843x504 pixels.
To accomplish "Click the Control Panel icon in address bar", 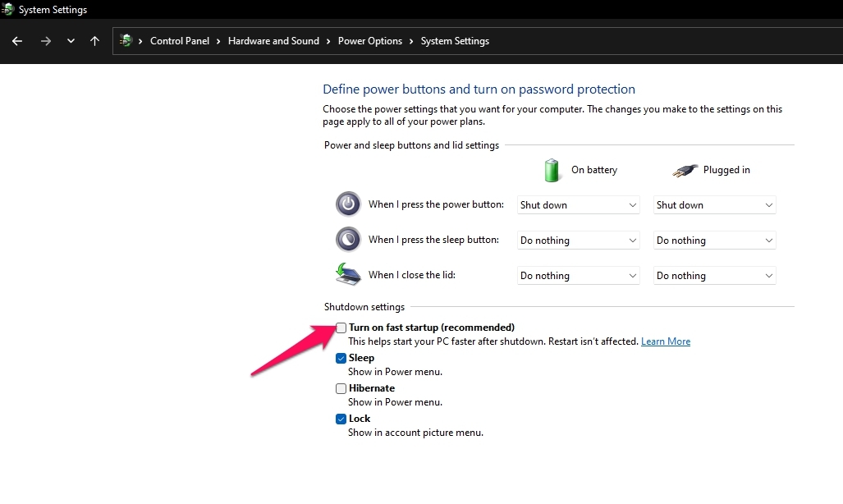I will [x=126, y=41].
